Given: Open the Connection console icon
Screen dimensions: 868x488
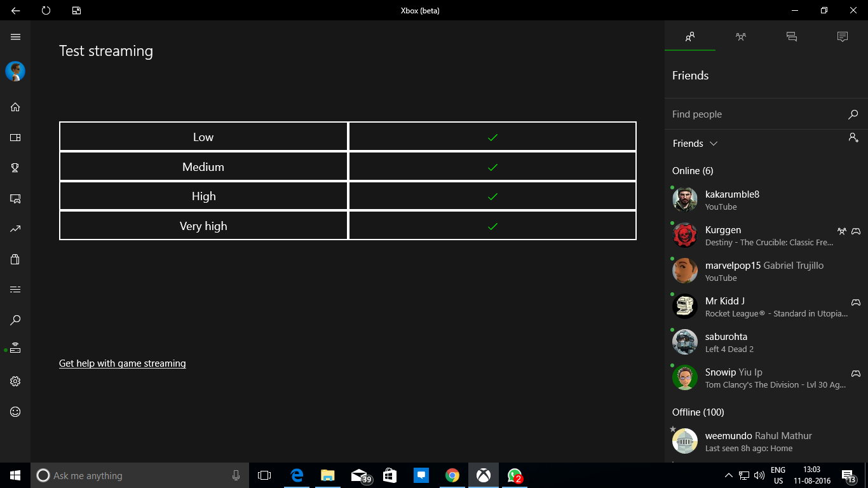Looking at the screenshot, I should coord(15,348).
